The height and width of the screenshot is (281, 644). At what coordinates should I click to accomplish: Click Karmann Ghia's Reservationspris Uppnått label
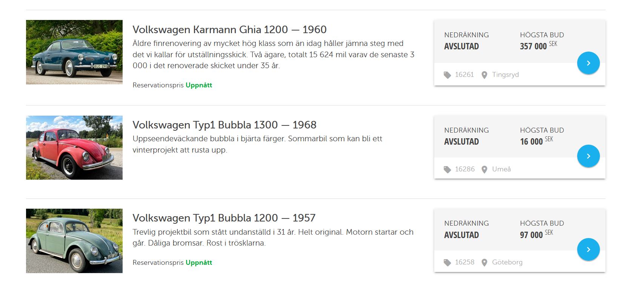click(172, 85)
